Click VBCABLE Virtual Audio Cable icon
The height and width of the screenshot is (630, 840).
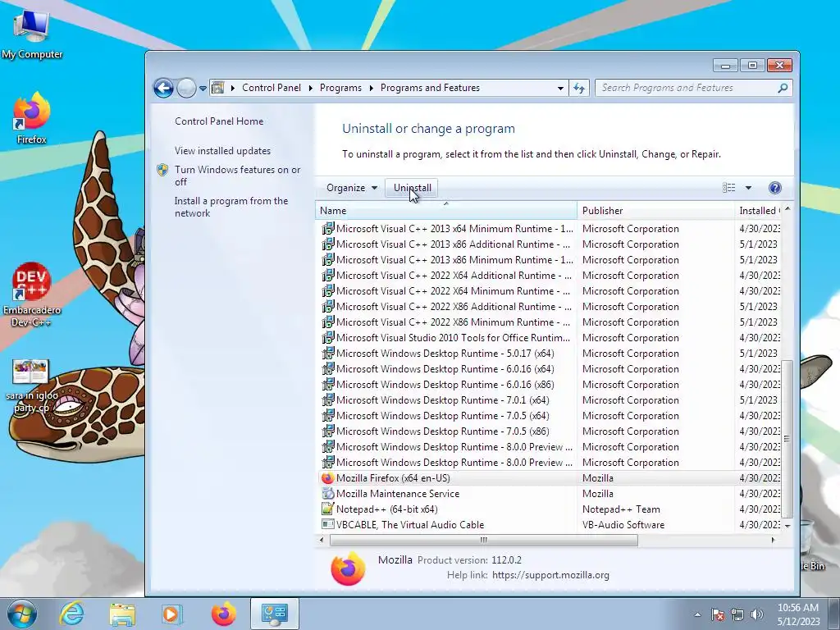click(327, 524)
